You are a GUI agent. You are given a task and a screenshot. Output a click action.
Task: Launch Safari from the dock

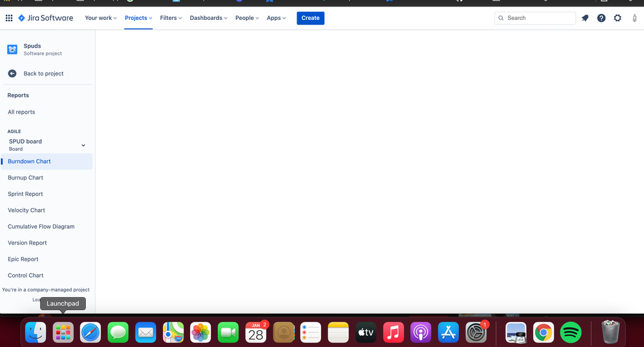point(90,332)
